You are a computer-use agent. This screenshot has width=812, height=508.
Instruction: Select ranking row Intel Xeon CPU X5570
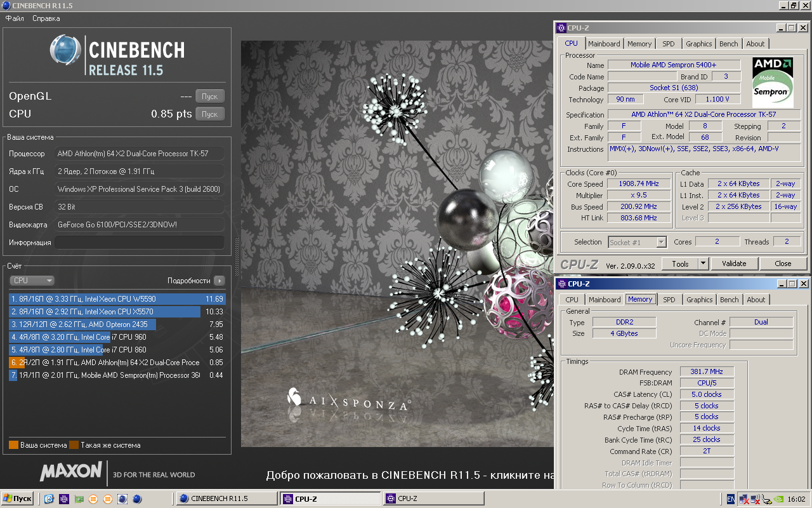tap(117, 312)
